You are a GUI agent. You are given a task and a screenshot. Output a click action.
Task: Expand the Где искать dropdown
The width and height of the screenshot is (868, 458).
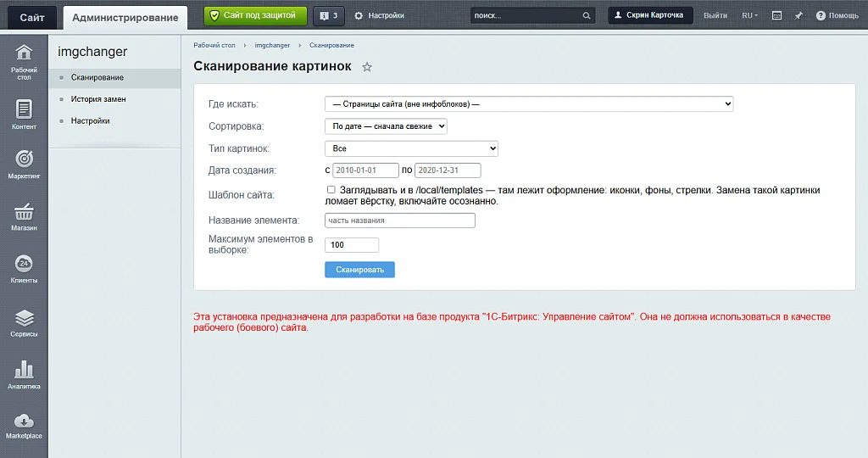pyautogui.click(x=529, y=104)
